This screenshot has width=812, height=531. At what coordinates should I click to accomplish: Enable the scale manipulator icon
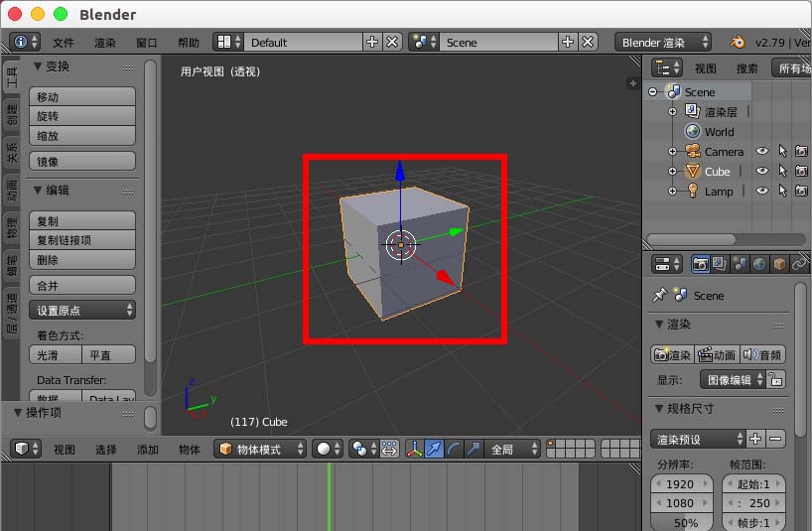pyautogui.click(x=474, y=449)
